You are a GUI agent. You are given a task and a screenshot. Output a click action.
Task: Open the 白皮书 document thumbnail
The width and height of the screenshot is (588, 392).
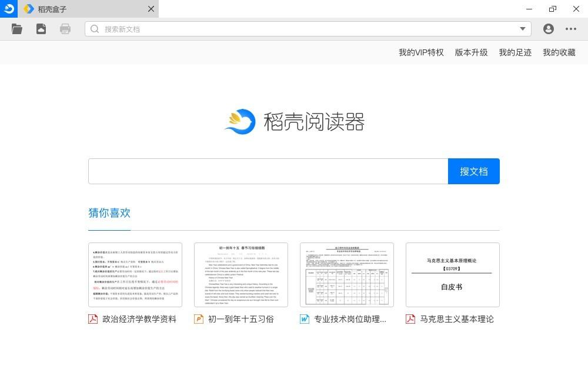click(x=453, y=275)
